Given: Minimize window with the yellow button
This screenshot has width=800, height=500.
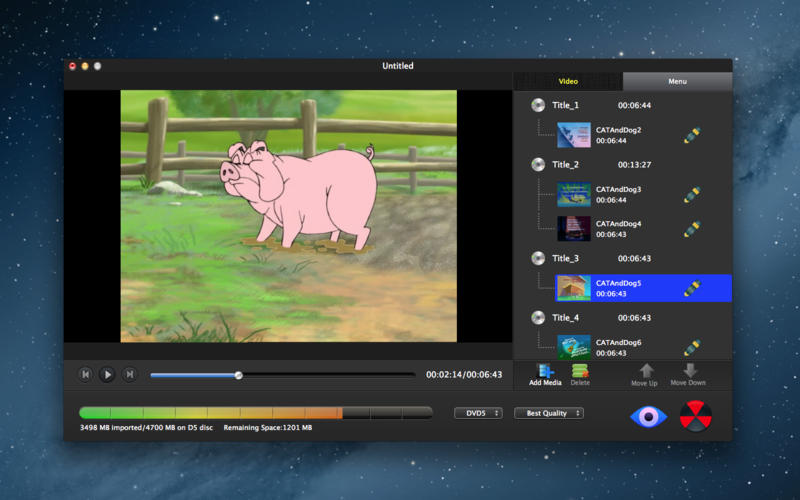Looking at the screenshot, I should [85, 66].
